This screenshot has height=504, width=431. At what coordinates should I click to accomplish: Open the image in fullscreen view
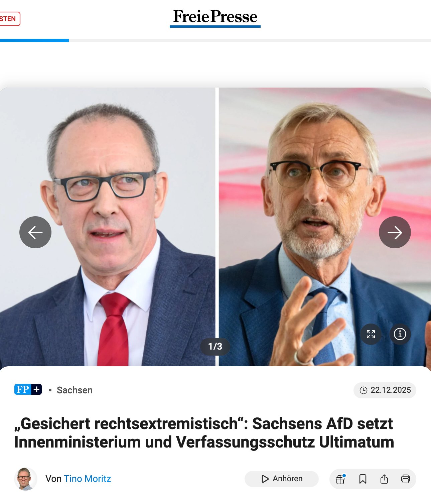(x=371, y=334)
